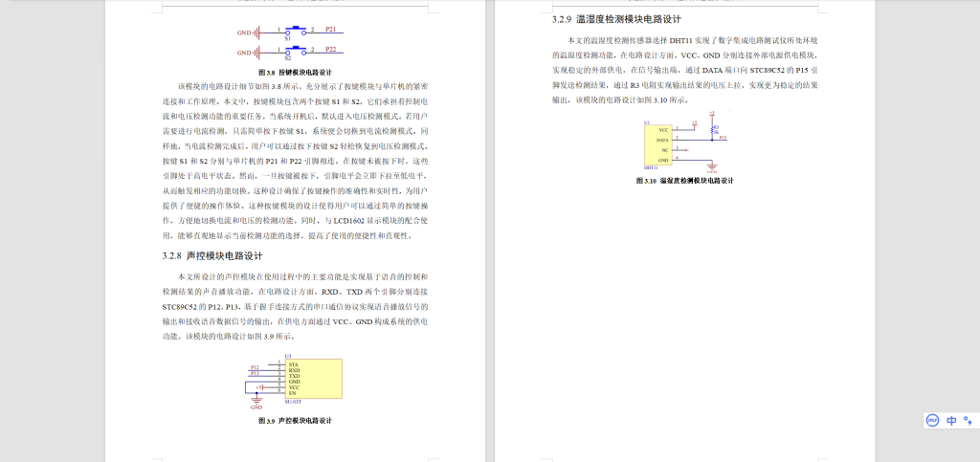Image resolution: width=980 pixels, height=462 pixels.
Task: Toggle the Chinese punctuation mode icon
Action: pyautogui.click(x=968, y=420)
